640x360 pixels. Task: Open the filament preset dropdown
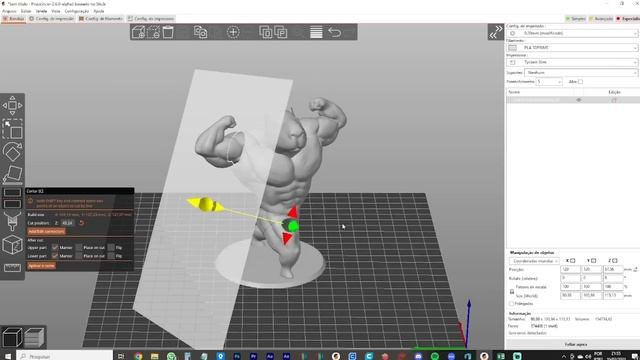coord(572,48)
